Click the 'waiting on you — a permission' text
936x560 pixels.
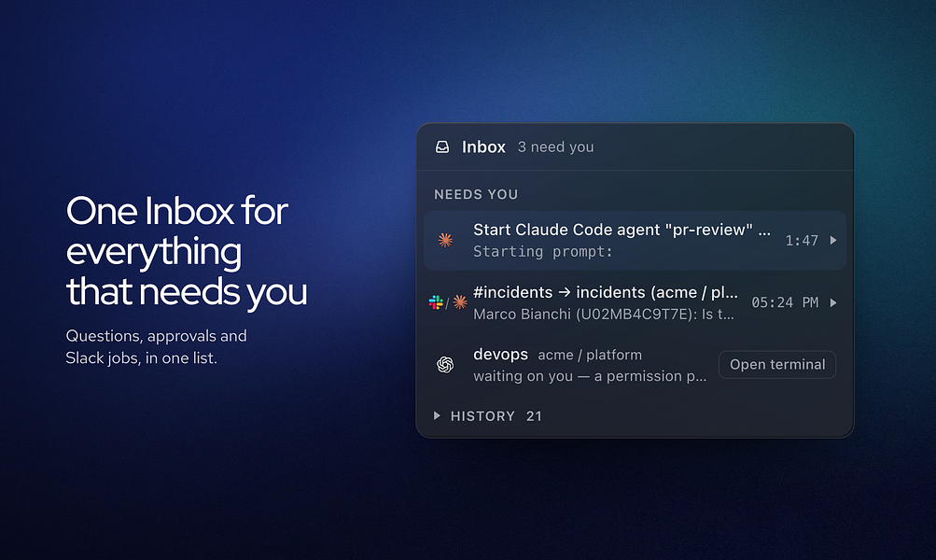590,376
